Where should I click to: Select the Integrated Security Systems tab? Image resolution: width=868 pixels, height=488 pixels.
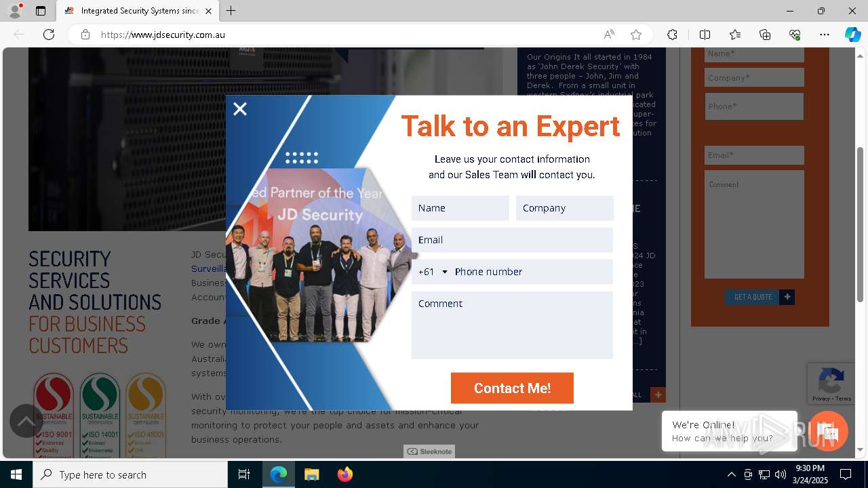coord(137,11)
